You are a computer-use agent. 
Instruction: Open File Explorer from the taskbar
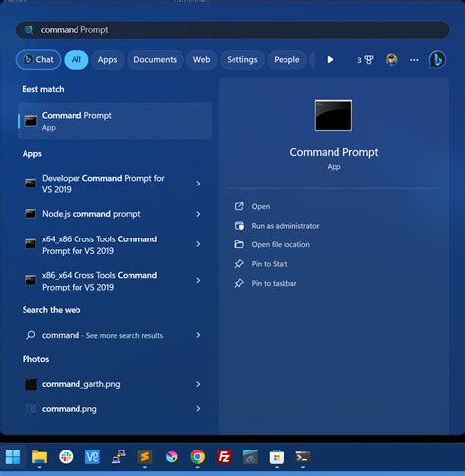click(x=39, y=457)
